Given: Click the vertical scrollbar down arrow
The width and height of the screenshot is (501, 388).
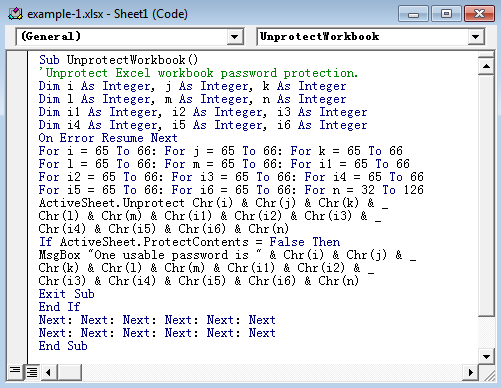Looking at the screenshot, I should pyautogui.click(x=486, y=357).
